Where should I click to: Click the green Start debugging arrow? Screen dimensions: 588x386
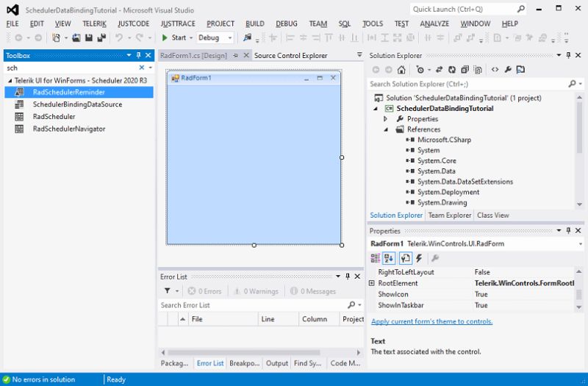165,37
